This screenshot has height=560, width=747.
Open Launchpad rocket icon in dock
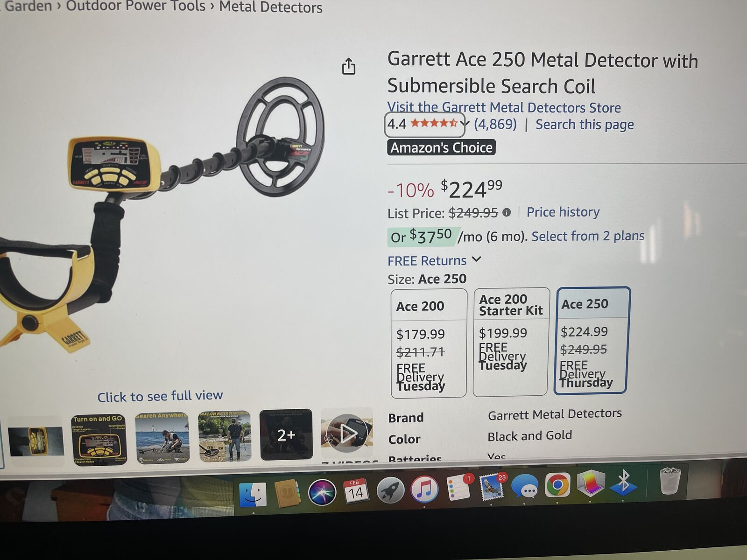pyautogui.click(x=390, y=490)
